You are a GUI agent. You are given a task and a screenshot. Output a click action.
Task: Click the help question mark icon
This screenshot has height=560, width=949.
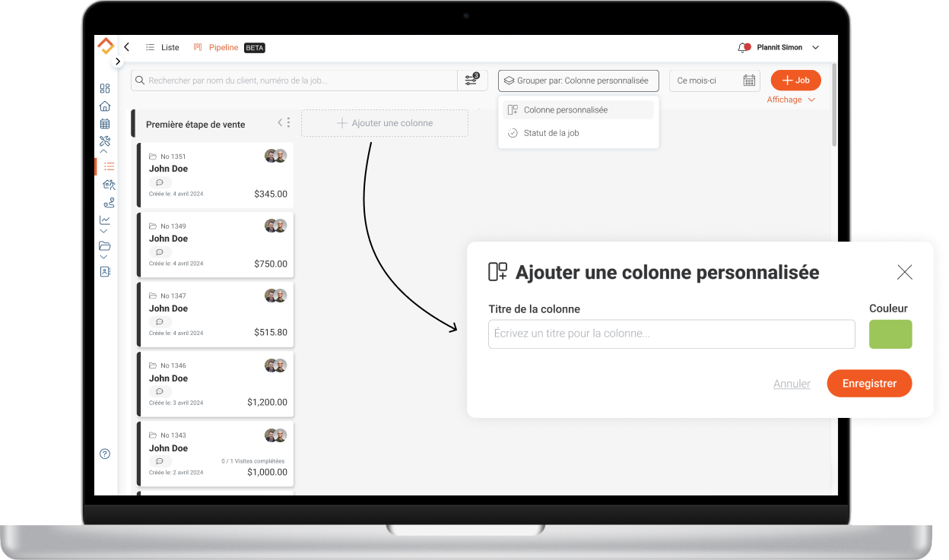coord(105,454)
